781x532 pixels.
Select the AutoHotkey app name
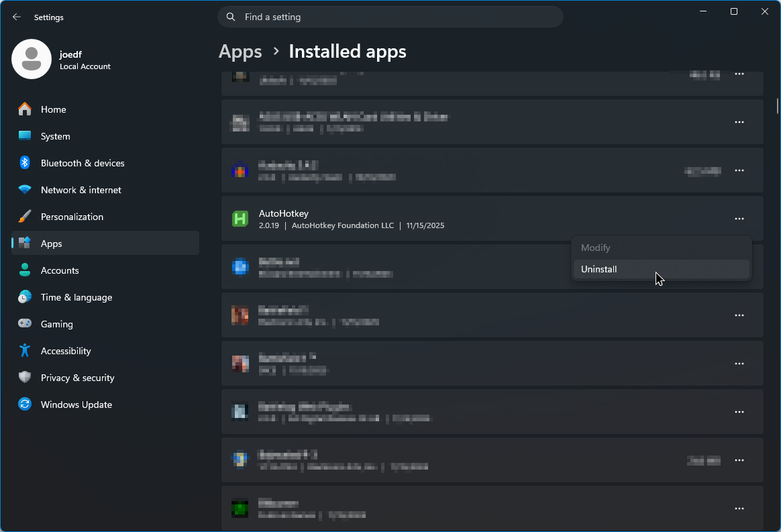click(x=283, y=213)
